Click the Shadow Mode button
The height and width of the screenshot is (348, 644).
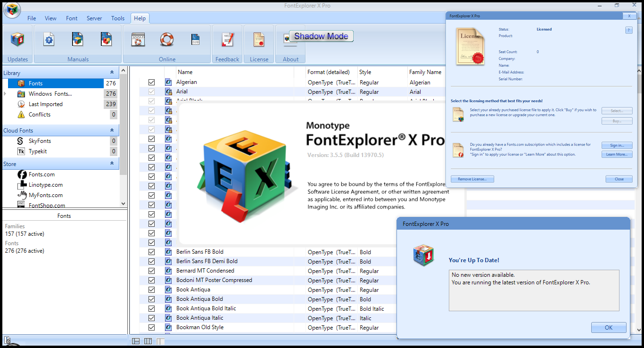click(x=321, y=36)
